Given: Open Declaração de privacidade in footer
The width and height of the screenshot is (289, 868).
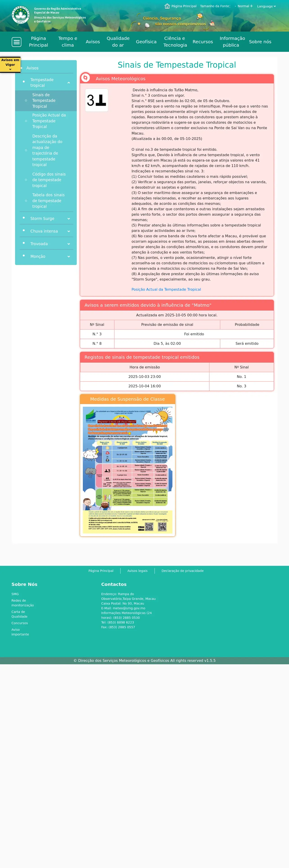Looking at the screenshot, I should (x=182, y=571).
